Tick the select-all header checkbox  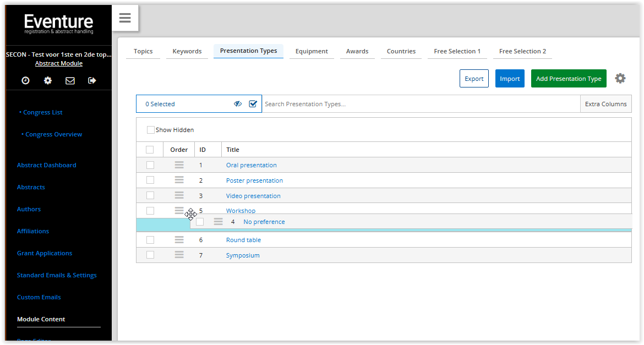(150, 150)
